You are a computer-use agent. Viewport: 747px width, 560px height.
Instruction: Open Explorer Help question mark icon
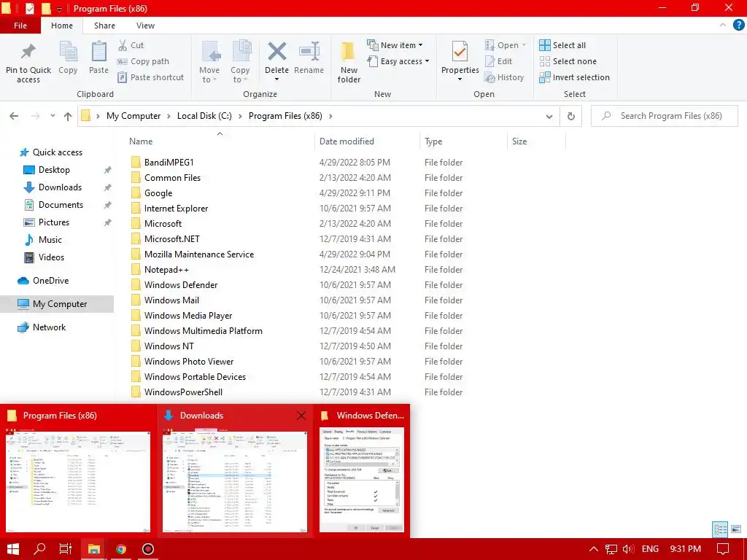(738, 26)
